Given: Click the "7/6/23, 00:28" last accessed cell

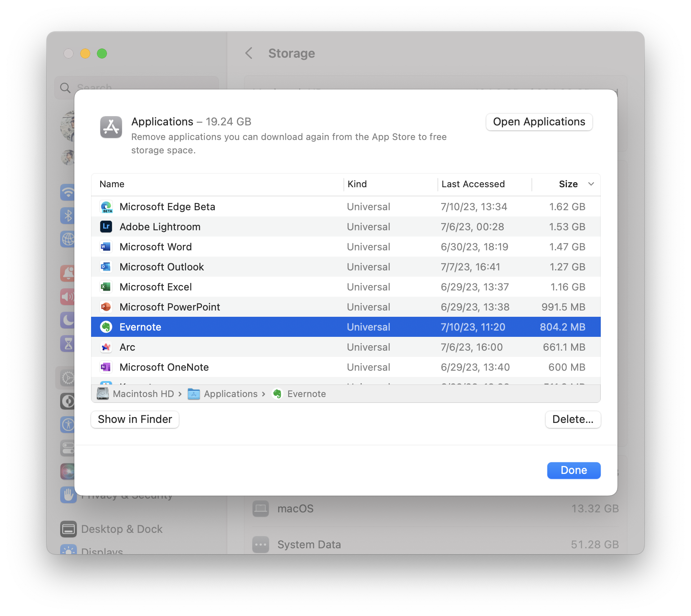Looking at the screenshot, I should [473, 227].
